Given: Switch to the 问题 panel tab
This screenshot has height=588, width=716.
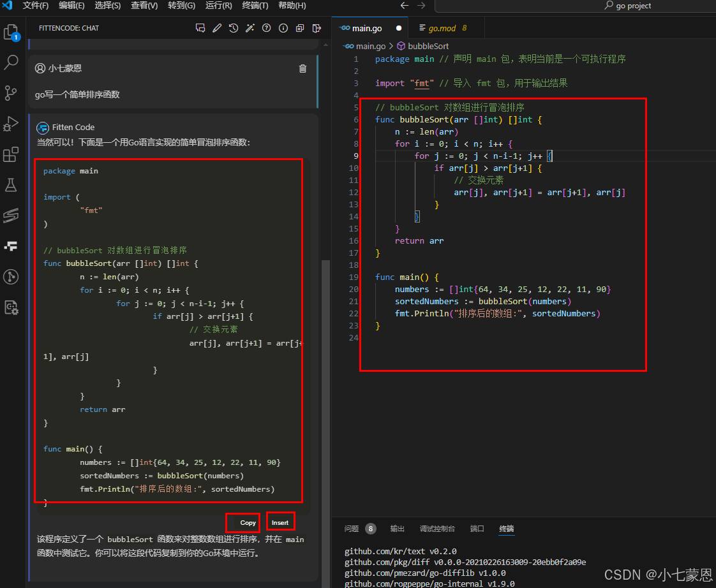Looking at the screenshot, I should [352, 529].
